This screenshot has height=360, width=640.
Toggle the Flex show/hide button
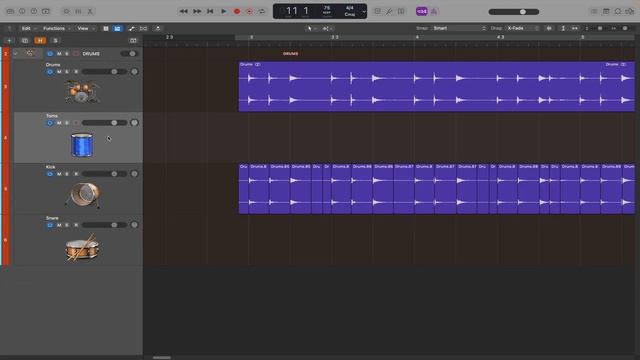coord(143,28)
